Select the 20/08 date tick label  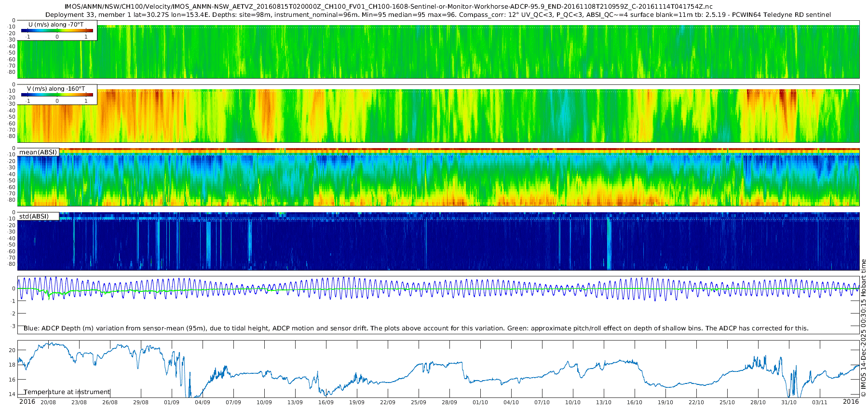click(48, 402)
